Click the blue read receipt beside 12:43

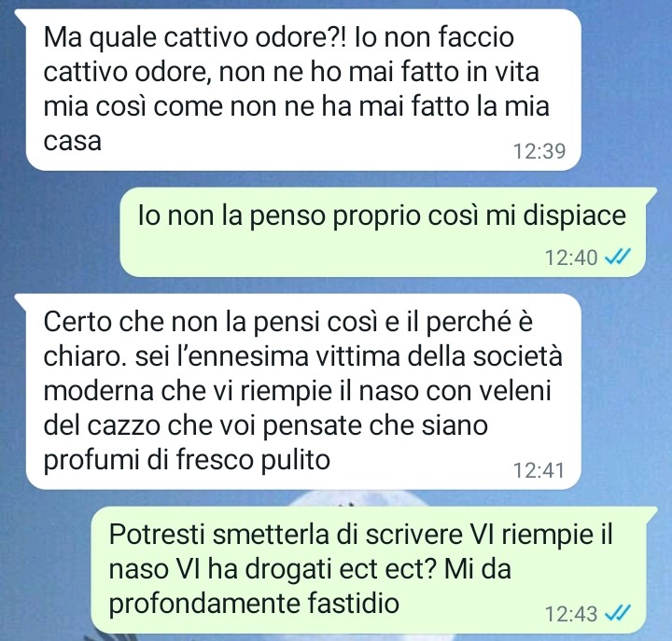(x=618, y=613)
